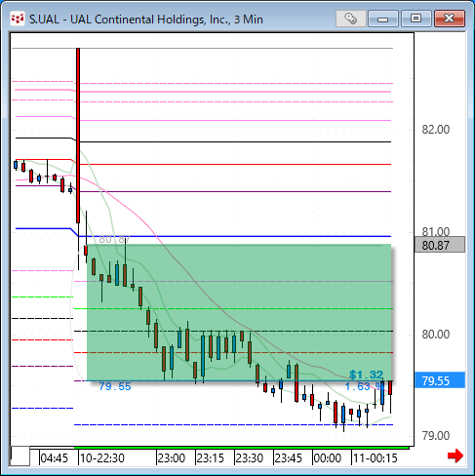
Task: Click the 81.00 price scale value
Action: [436, 232]
